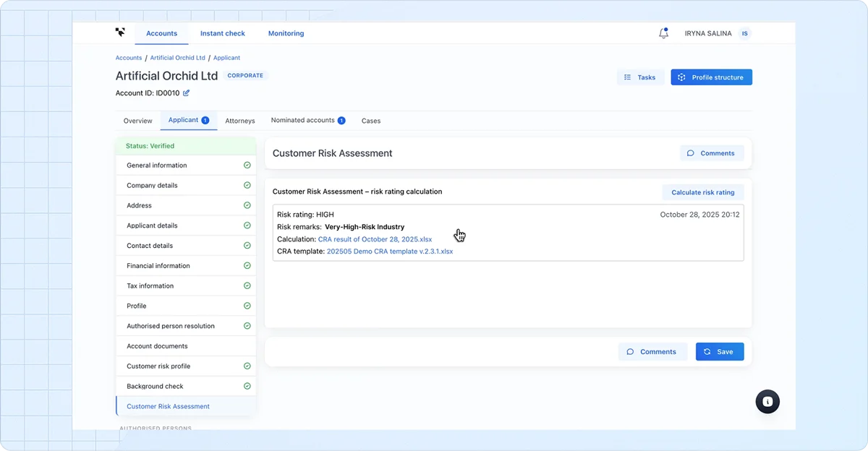Click the IS user avatar
The height and width of the screenshot is (451, 868).
coord(745,33)
